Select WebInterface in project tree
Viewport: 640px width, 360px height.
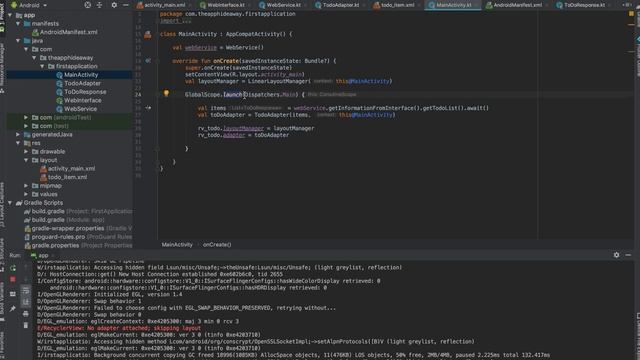82,100
